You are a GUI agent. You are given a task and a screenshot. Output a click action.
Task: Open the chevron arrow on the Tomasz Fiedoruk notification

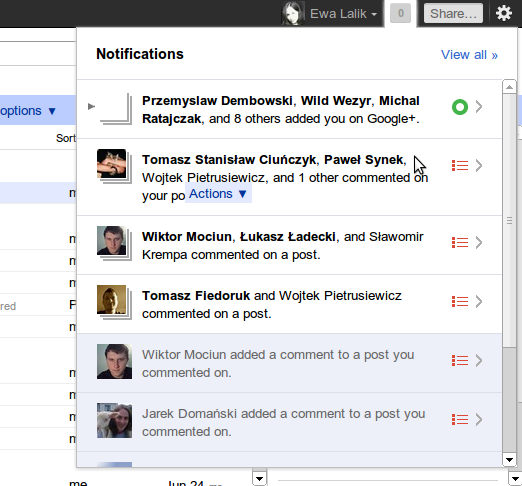tap(479, 301)
